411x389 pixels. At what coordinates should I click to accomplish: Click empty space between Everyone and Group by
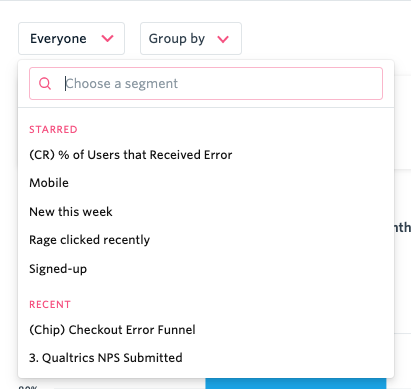[132, 39]
